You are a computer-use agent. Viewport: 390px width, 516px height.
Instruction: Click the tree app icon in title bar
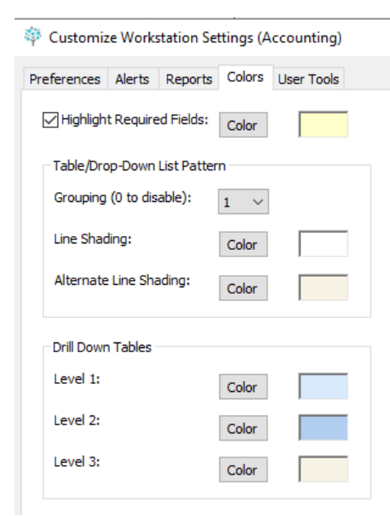pyautogui.click(x=33, y=36)
